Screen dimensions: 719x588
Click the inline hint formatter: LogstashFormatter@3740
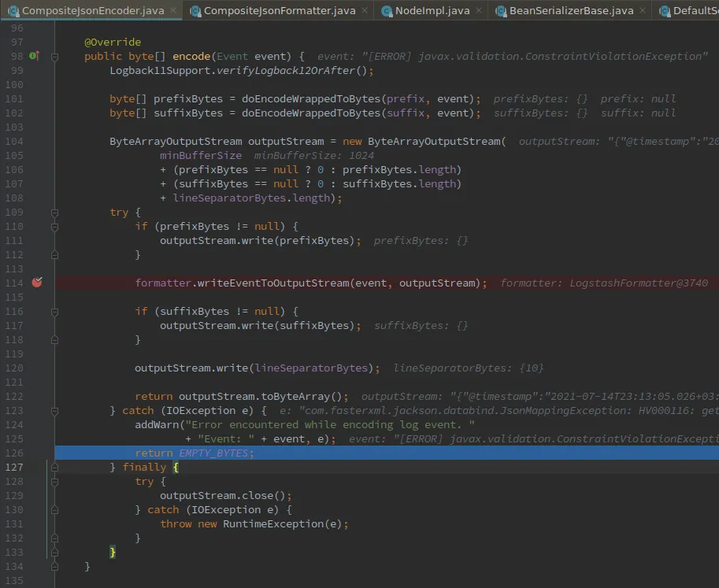(x=604, y=283)
